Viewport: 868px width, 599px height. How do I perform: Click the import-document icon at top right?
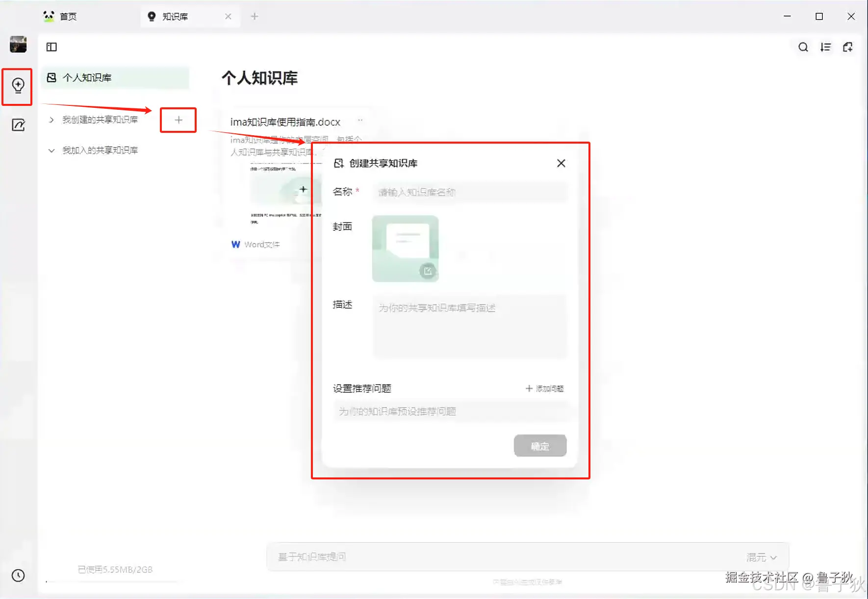point(848,47)
